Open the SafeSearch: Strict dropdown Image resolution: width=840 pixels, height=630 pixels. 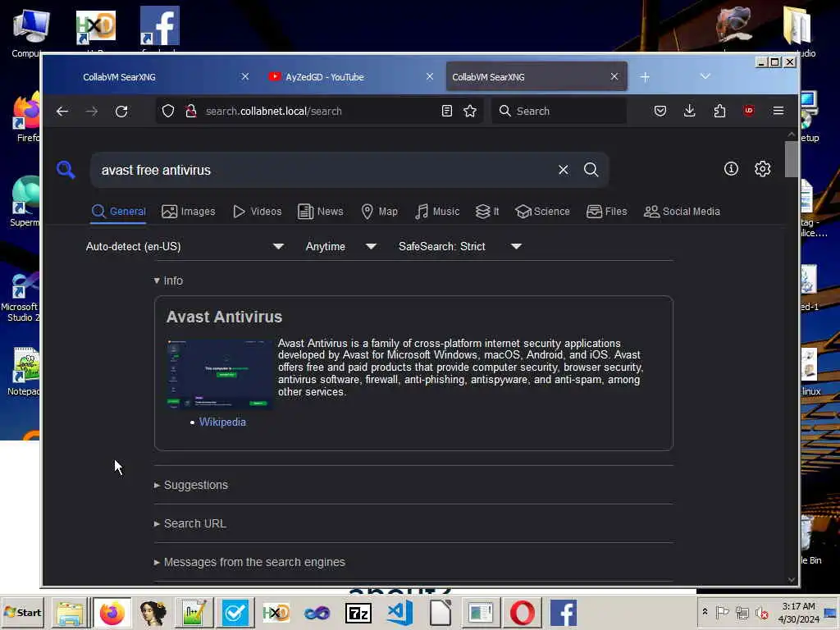click(459, 246)
